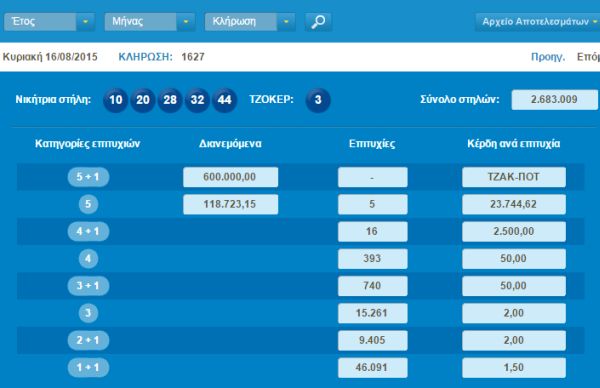This screenshot has height=388, width=600.
Task: Click the 600.000,00 distributed amount field
Action: (231, 177)
